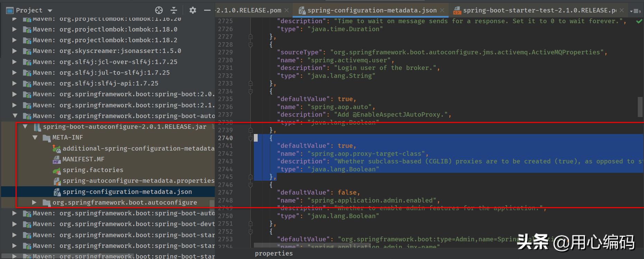Click the locate/scroll from source target icon
644x259 pixels.
tap(159, 10)
